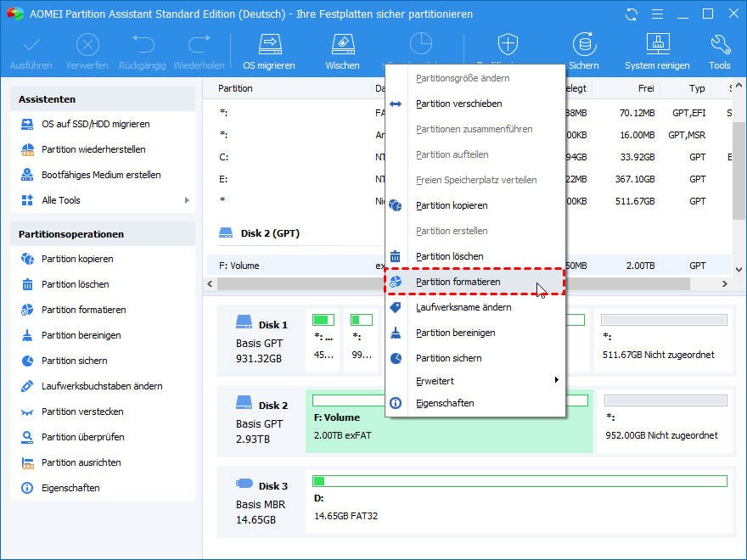Open the hamburger menu in title bar
Viewport: 747px width, 560px height.
pos(657,14)
